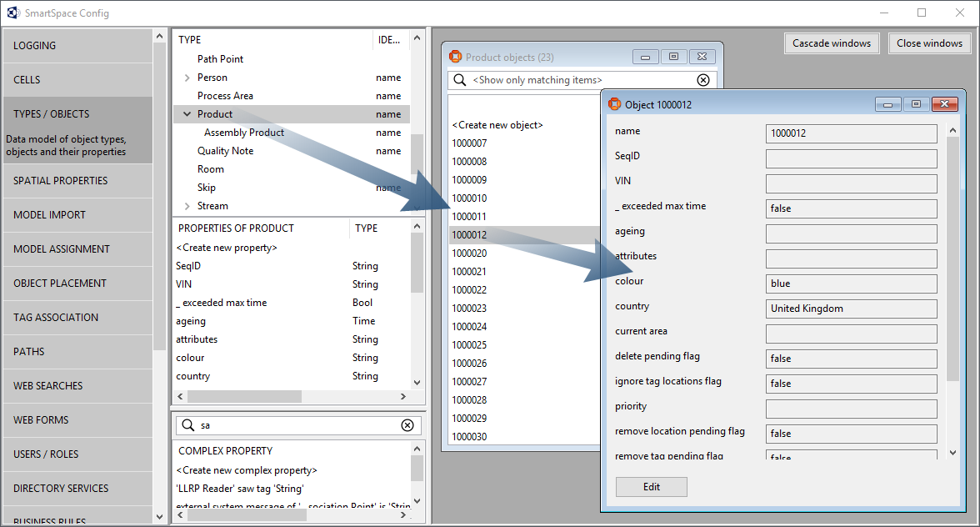This screenshot has height=527, width=980.
Task: Minimize the SmartSpace Config main window
Action: click(883, 13)
